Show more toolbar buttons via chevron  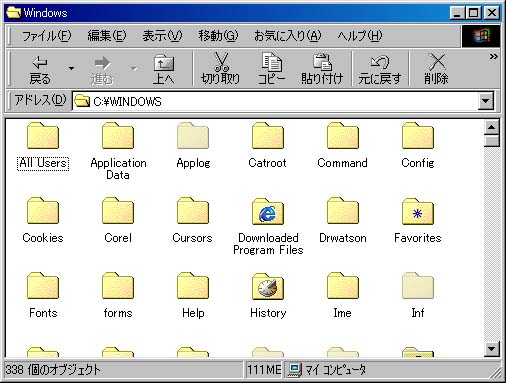[494, 56]
